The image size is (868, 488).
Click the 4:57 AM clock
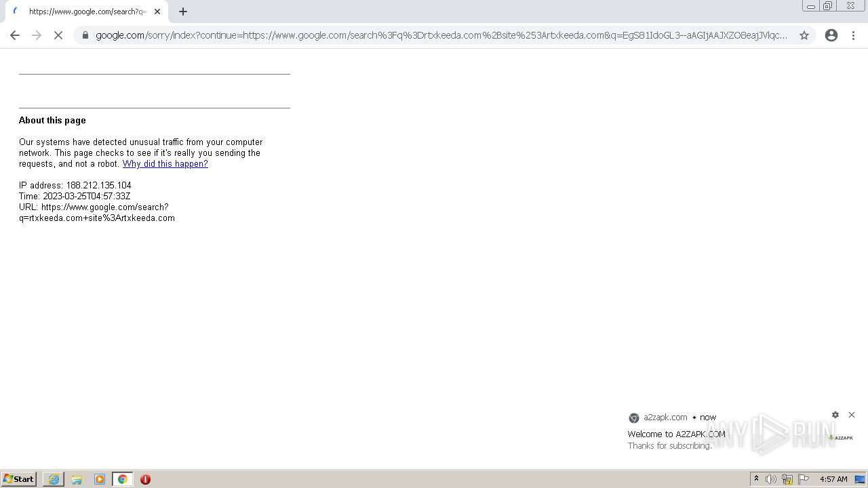pos(833,479)
